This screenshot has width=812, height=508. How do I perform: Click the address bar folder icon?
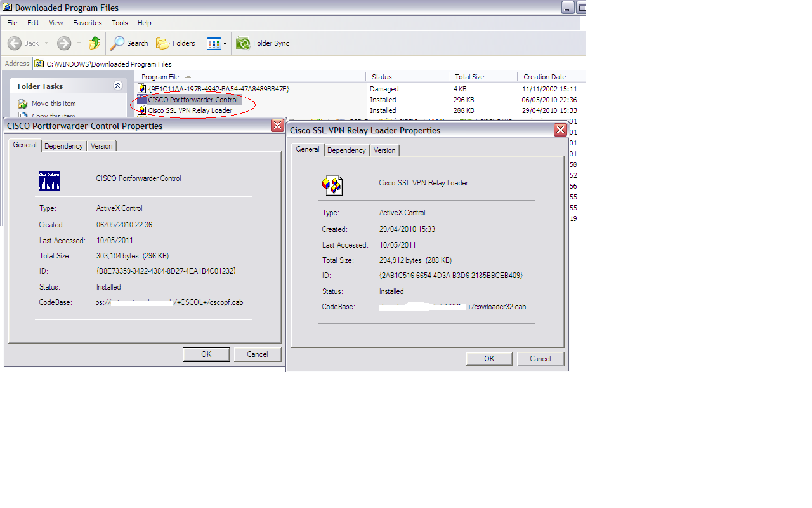click(x=39, y=63)
